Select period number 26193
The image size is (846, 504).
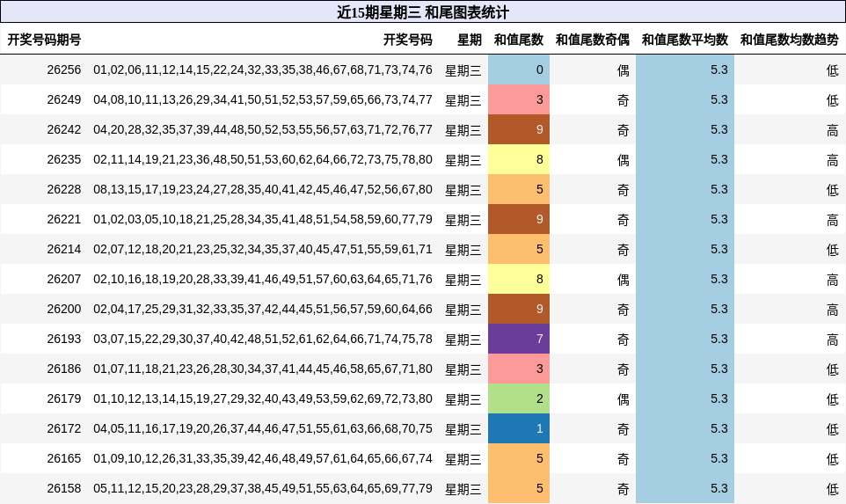click(x=63, y=340)
